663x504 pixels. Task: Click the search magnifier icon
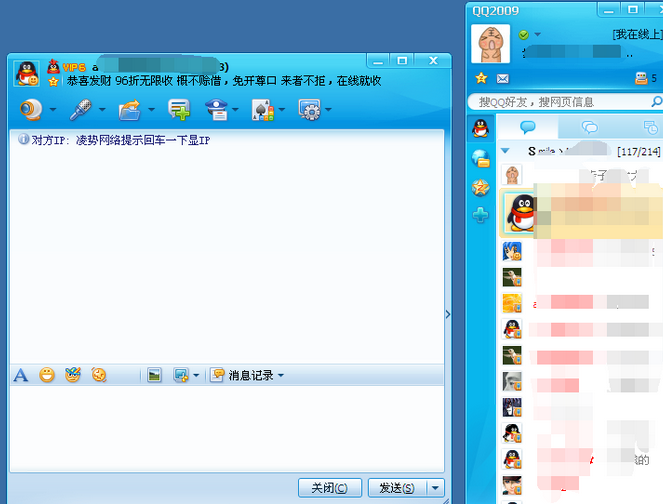click(x=657, y=101)
